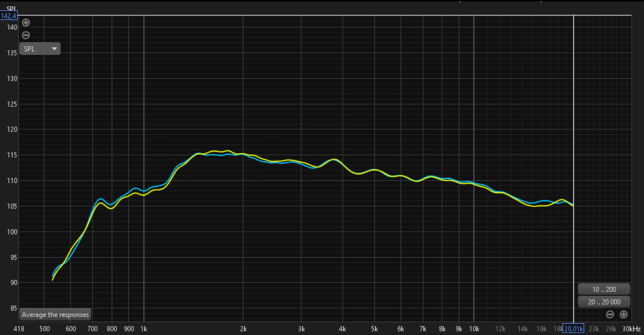
Task: Click the 30kHz label on the frequency axis
Action: [631, 329]
